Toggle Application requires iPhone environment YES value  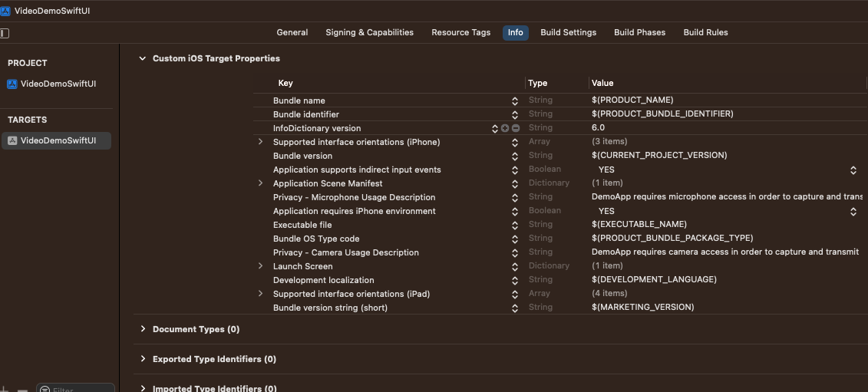853,211
